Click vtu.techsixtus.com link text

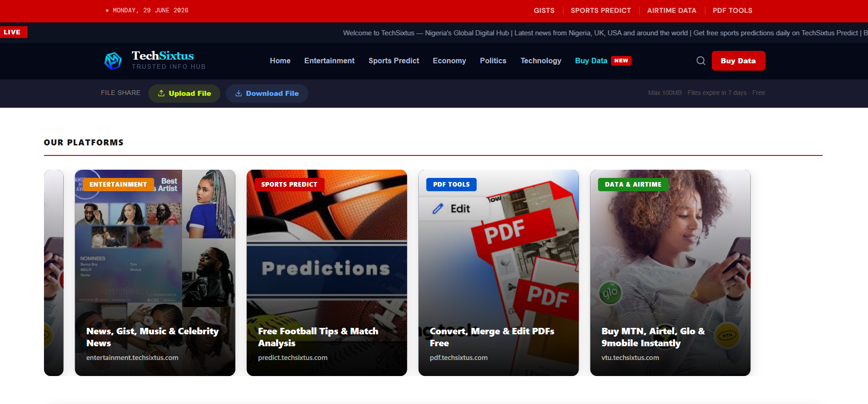(x=630, y=358)
